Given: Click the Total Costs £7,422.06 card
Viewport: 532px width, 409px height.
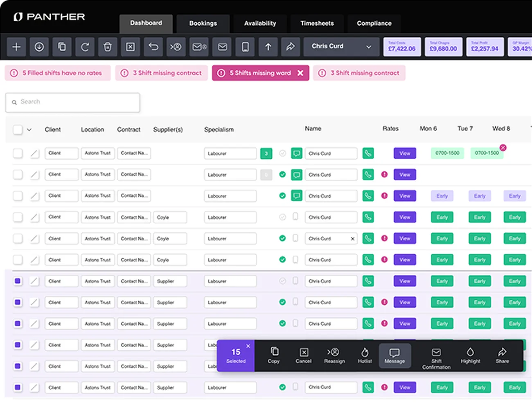Looking at the screenshot, I should pyautogui.click(x=402, y=47).
